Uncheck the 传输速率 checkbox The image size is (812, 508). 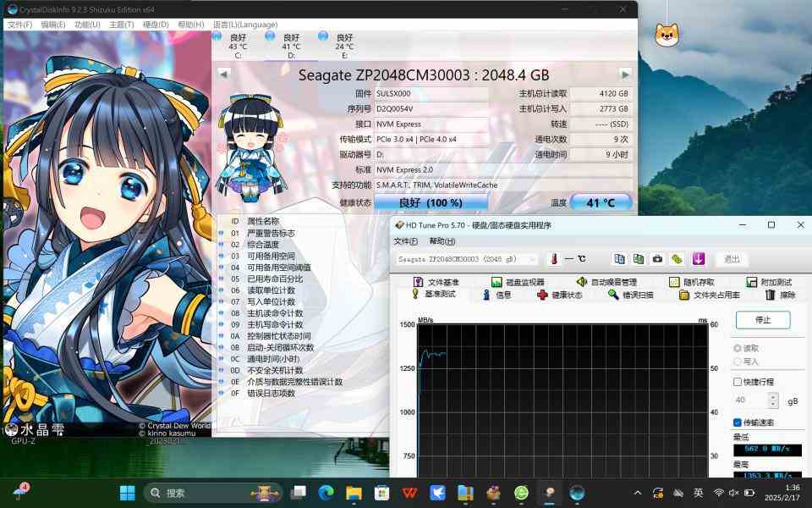coord(738,422)
